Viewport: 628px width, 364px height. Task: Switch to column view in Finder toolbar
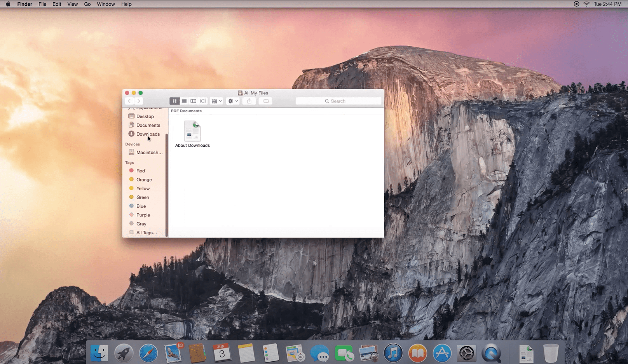pyautogui.click(x=193, y=101)
